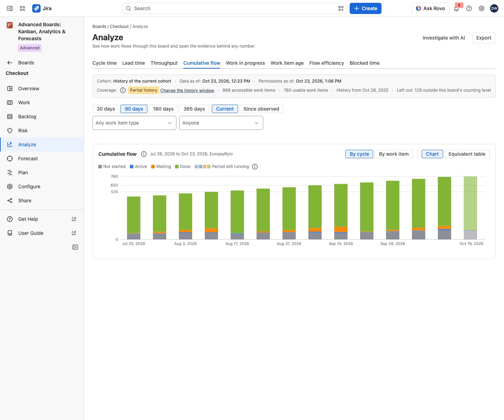504x420 pixels.
Task: Click the orange Waiting legend swatch
Action: click(x=153, y=167)
